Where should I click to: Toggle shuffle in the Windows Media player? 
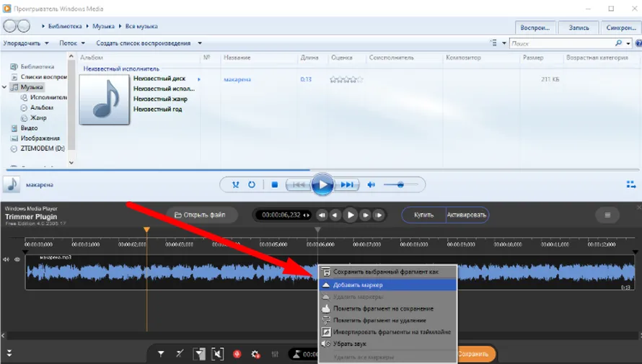coord(235,185)
